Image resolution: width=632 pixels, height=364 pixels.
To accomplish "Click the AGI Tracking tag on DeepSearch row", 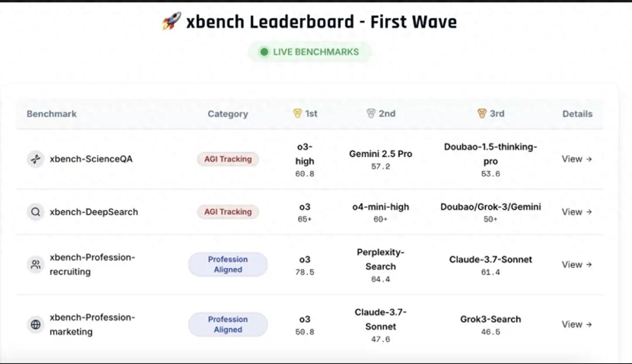I will coord(228,212).
